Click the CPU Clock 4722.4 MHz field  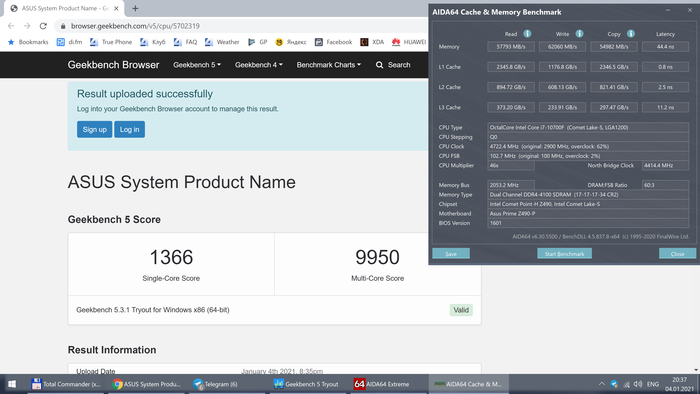pos(588,146)
